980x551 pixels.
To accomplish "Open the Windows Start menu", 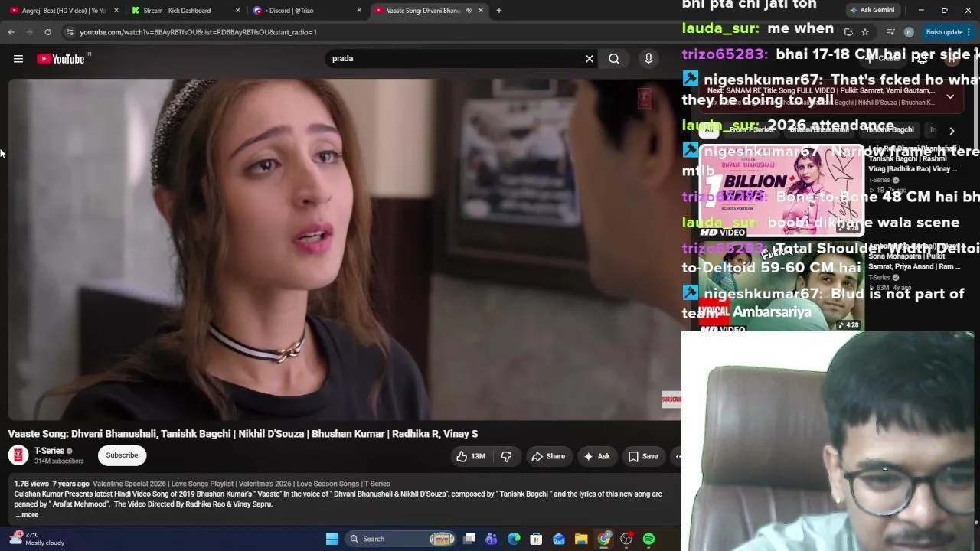I will pyautogui.click(x=332, y=539).
